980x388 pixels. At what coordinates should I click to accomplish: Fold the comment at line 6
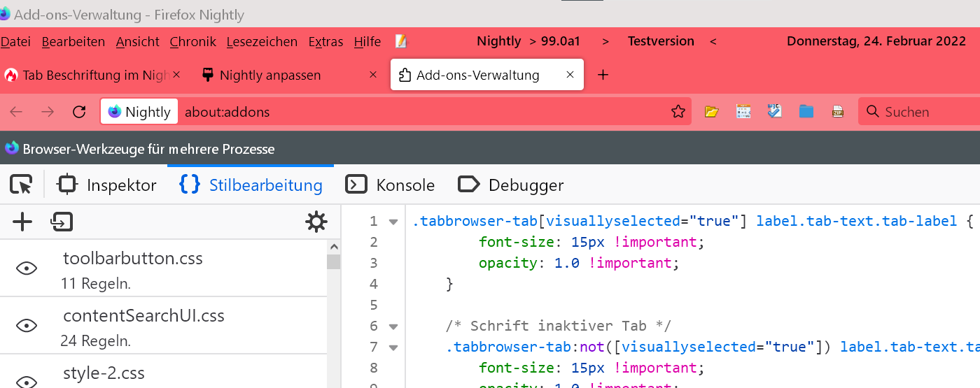pyautogui.click(x=393, y=326)
